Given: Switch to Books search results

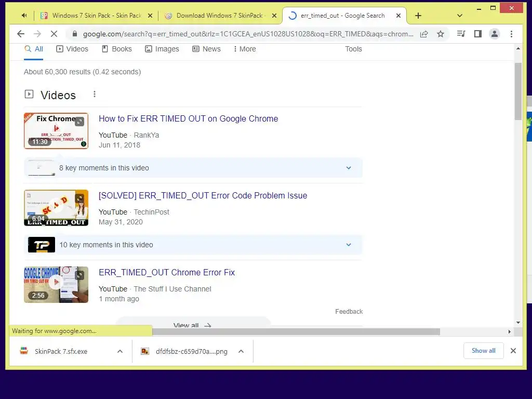Looking at the screenshot, I should tap(117, 49).
